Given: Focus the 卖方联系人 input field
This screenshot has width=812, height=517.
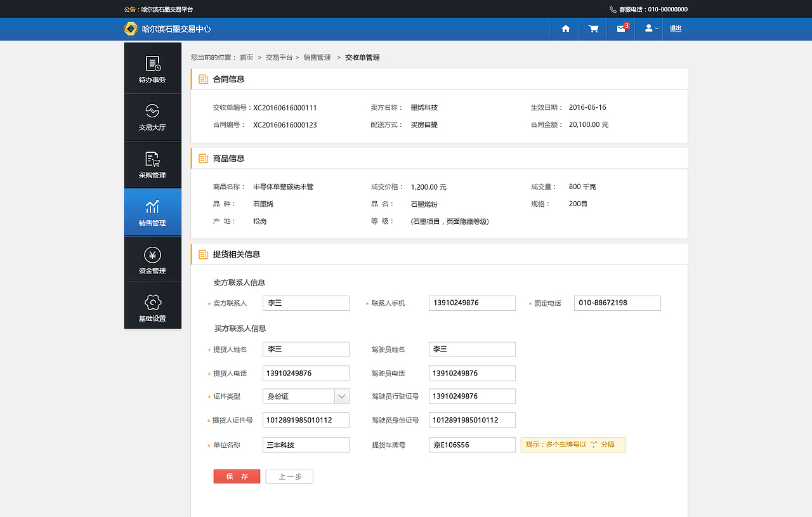Looking at the screenshot, I should click(306, 303).
